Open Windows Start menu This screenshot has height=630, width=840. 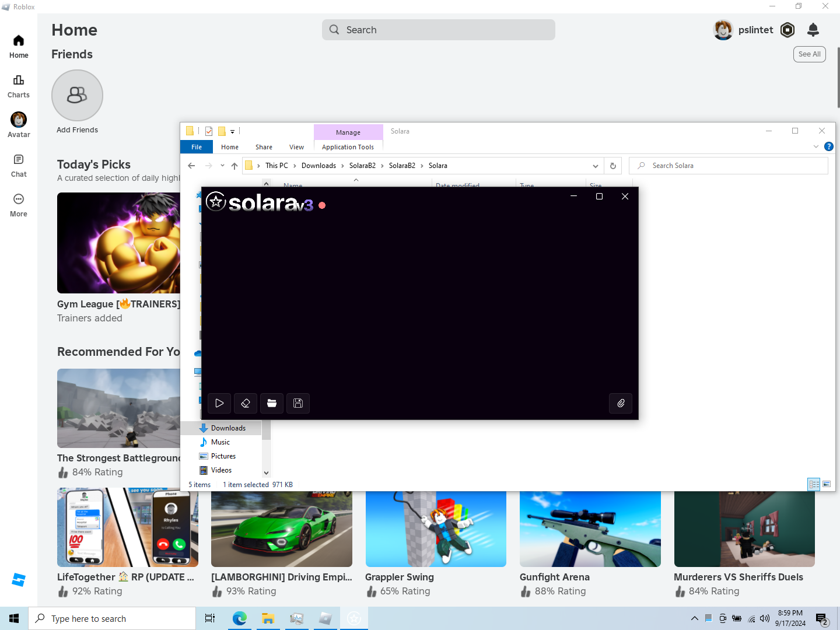click(14, 618)
